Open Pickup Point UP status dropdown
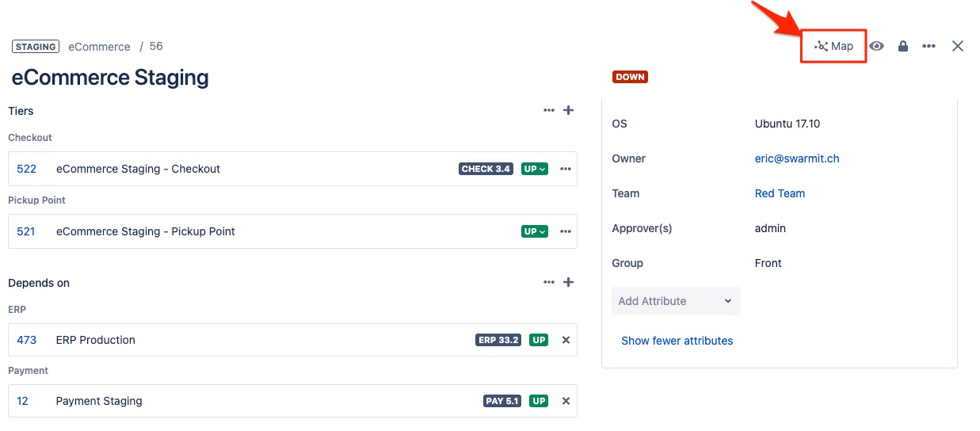The image size is (980, 431). pos(535,231)
